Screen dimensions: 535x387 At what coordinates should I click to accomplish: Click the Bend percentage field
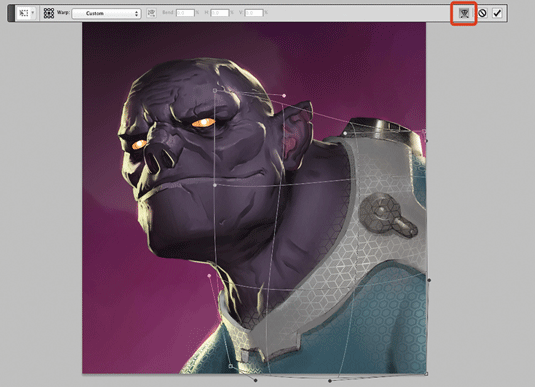pyautogui.click(x=185, y=13)
